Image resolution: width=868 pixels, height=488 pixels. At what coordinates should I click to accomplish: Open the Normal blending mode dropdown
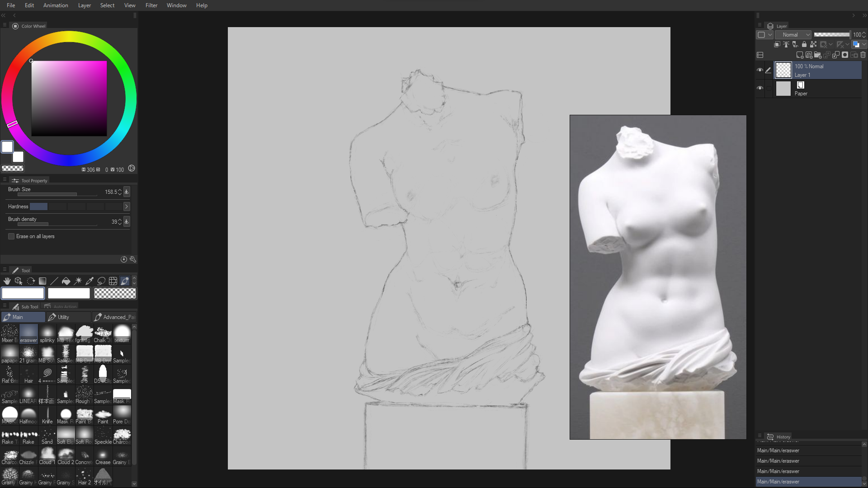(793, 35)
